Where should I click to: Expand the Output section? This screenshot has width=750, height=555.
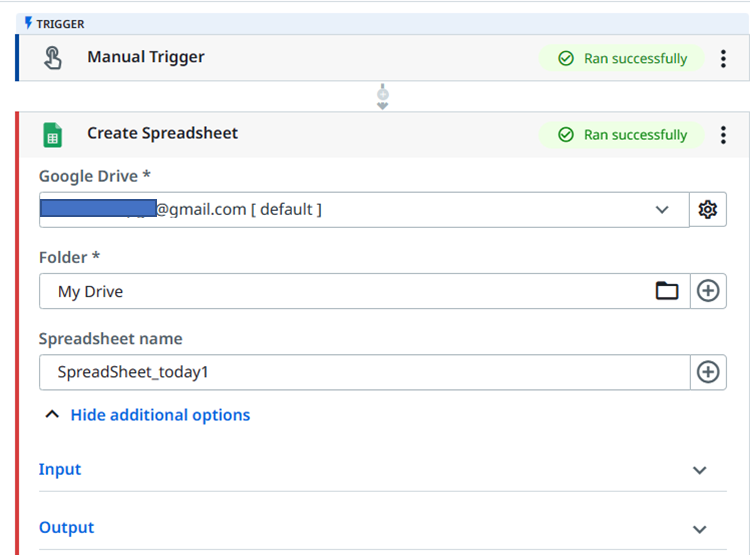tap(699, 529)
